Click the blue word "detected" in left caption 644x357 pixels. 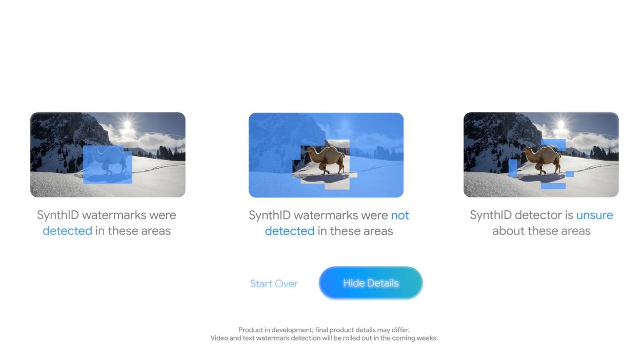point(67,231)
